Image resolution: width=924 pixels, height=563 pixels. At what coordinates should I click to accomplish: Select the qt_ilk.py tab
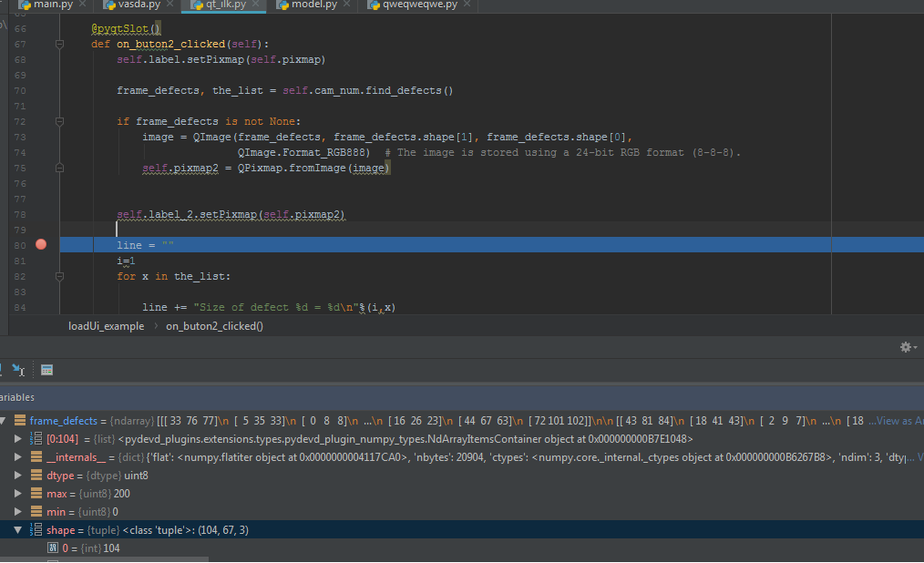click(226, 5)
